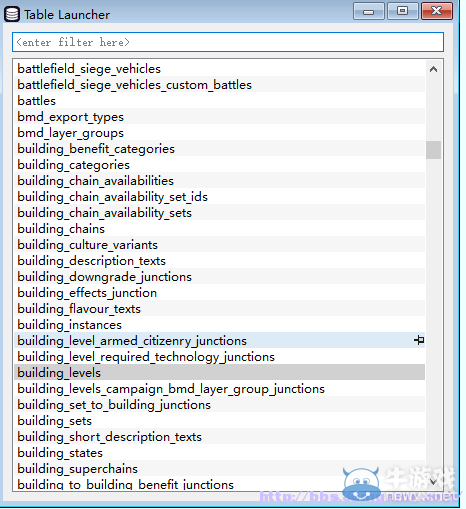Viewport: 466px width, 509px height.
Task: Open the building_chains table
Action: 219,229
